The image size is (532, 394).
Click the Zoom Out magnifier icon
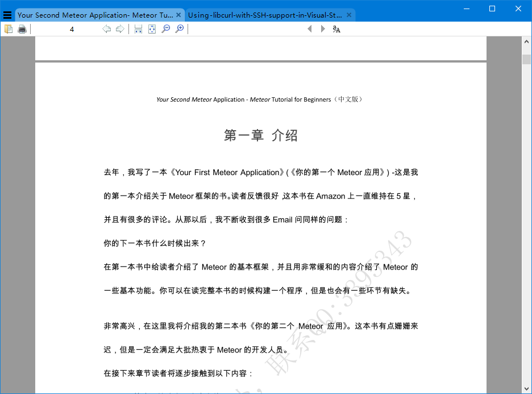pyautogui.click(x=166, y=29)
